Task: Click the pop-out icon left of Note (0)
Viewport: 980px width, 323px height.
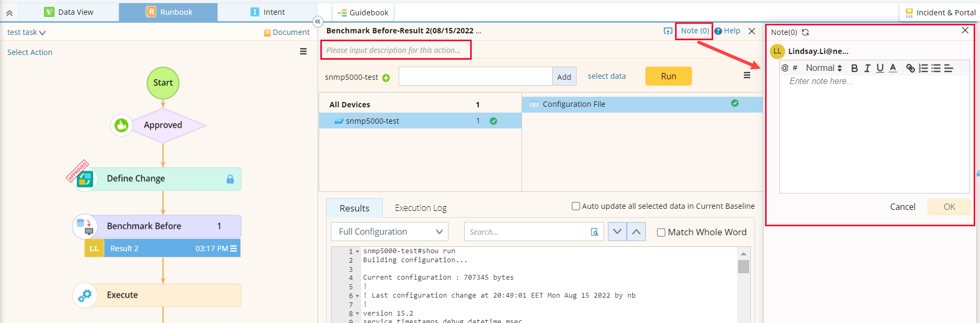Action: click(x=668, y=31)
